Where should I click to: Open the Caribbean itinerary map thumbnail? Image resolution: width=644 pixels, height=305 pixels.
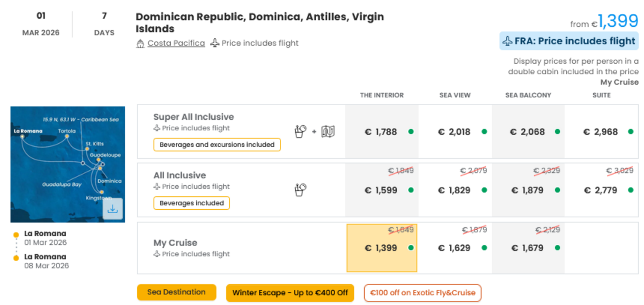[68, 164]
